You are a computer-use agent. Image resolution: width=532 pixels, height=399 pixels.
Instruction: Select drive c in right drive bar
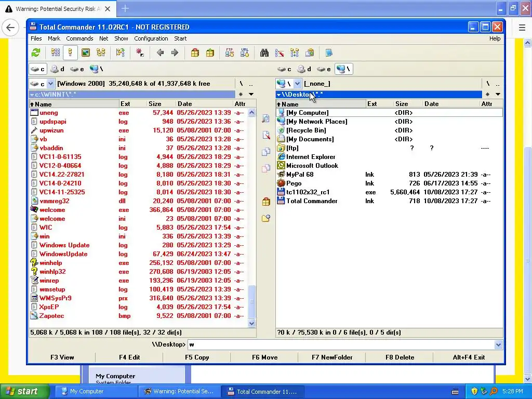[x=284, y=69]
